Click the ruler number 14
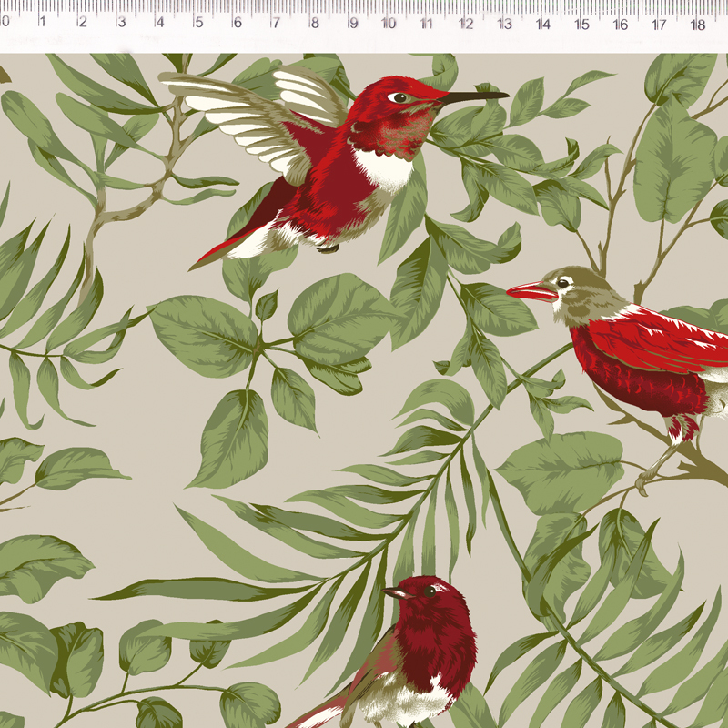 (x=543, y=24)
